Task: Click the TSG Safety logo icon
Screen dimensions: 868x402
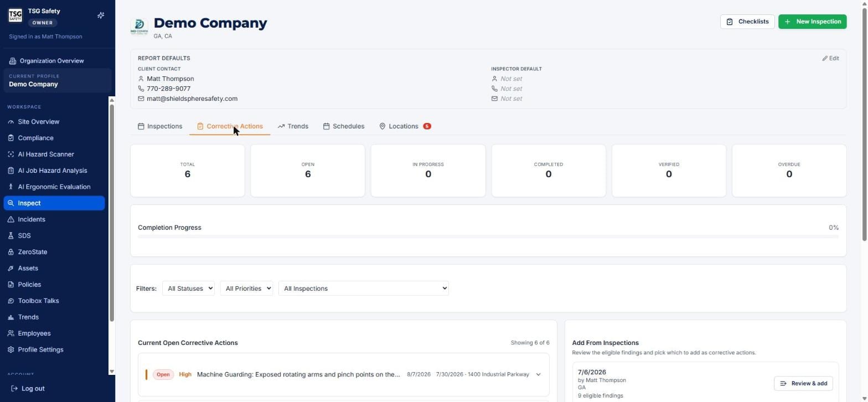Action: 15,15
